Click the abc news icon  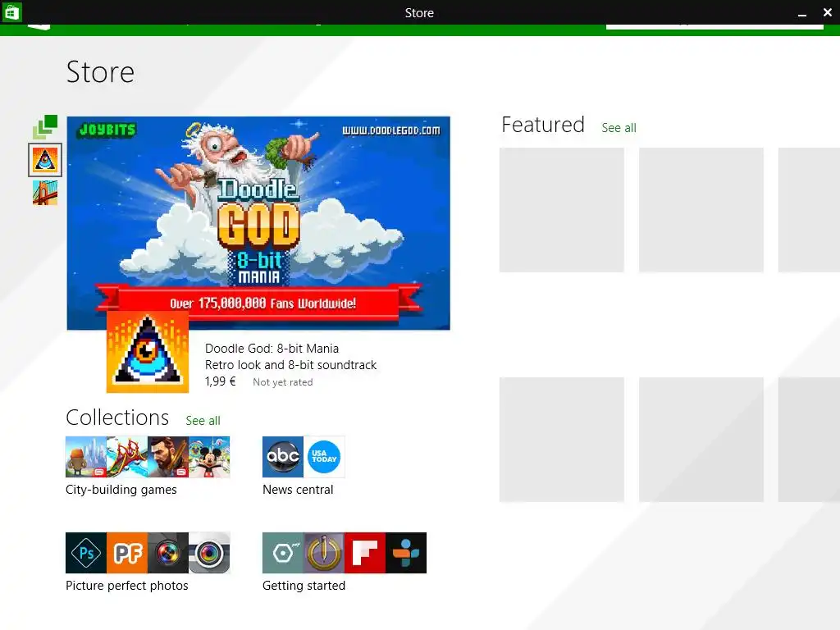click(283, 457)
